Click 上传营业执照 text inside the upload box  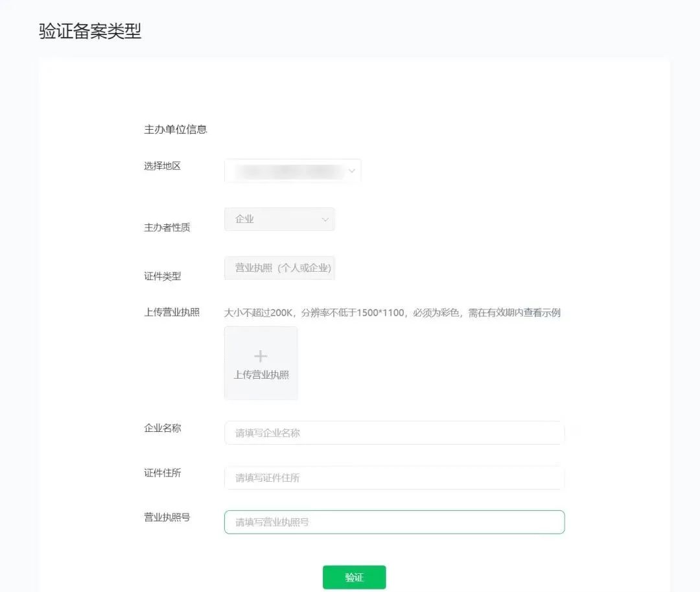point(261,375)
